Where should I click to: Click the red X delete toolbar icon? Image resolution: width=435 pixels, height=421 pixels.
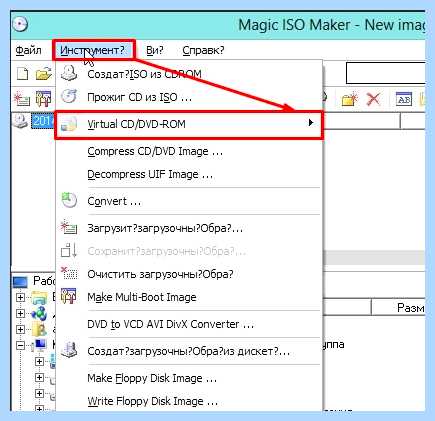[x=373, y=99]
